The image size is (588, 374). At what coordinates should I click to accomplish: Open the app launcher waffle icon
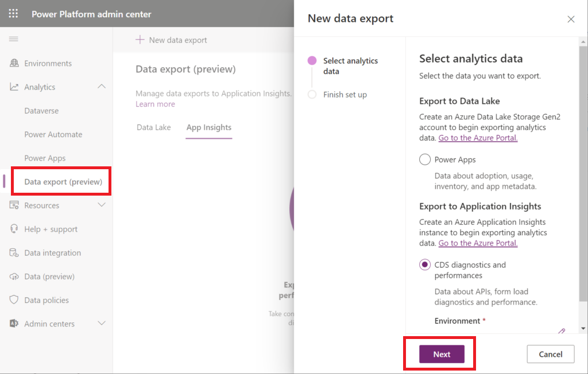[x=13, y=13]
